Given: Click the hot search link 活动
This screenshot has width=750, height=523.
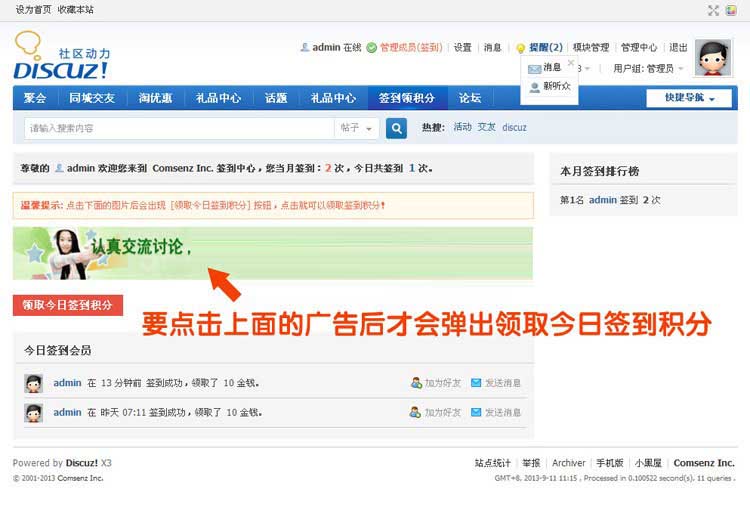Looking at the screenshot, I should pos(463,127).
